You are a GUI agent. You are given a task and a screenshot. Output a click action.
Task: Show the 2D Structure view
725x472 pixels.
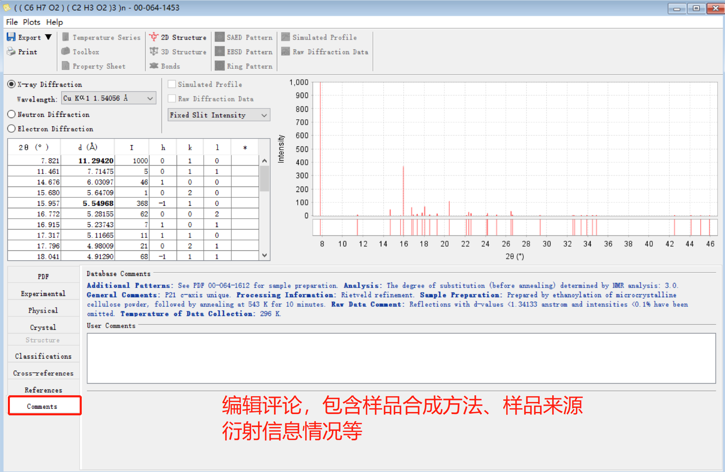(x=154, y=38)
